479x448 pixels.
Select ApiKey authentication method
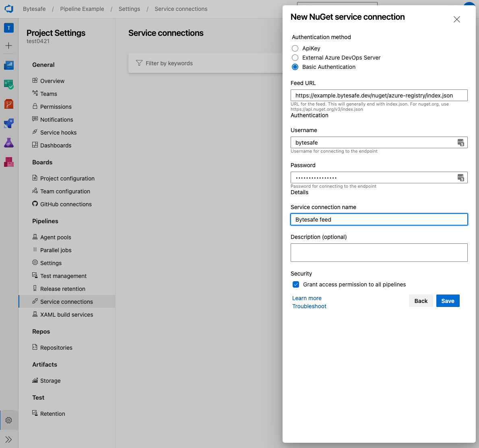tap(295, 48)
